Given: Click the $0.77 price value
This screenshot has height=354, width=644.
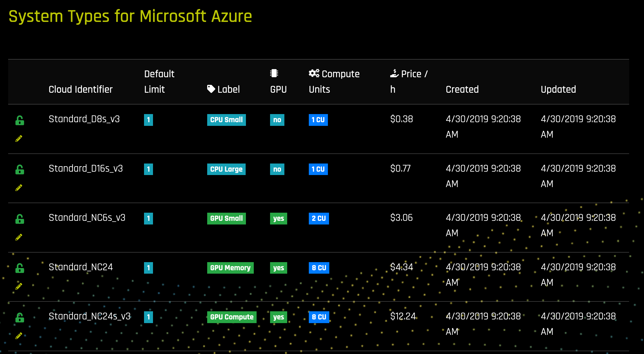Looking at the screenshot, I should coord(400,169).
